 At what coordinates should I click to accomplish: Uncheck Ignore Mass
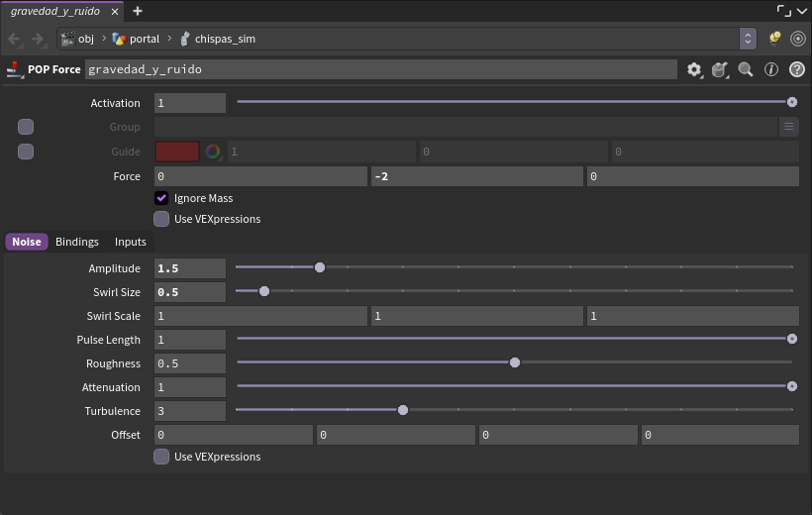tap(161, 198)
